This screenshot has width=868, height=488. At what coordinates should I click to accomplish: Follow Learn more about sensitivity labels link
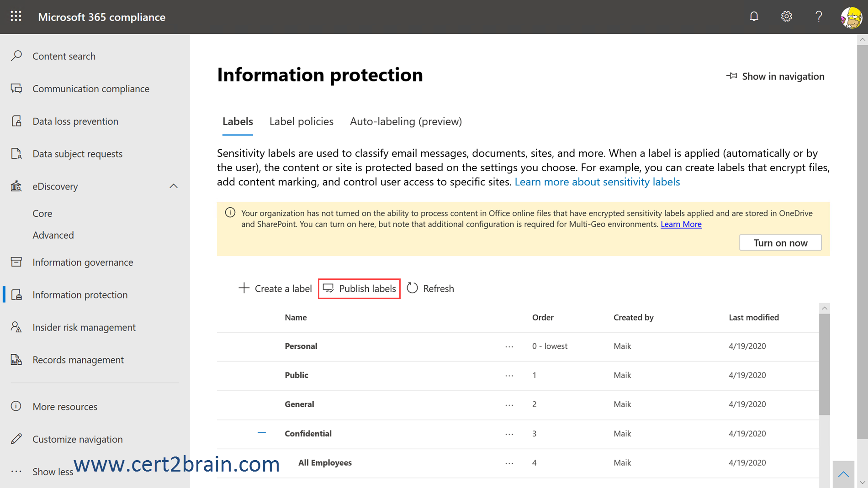click(597, 182)
